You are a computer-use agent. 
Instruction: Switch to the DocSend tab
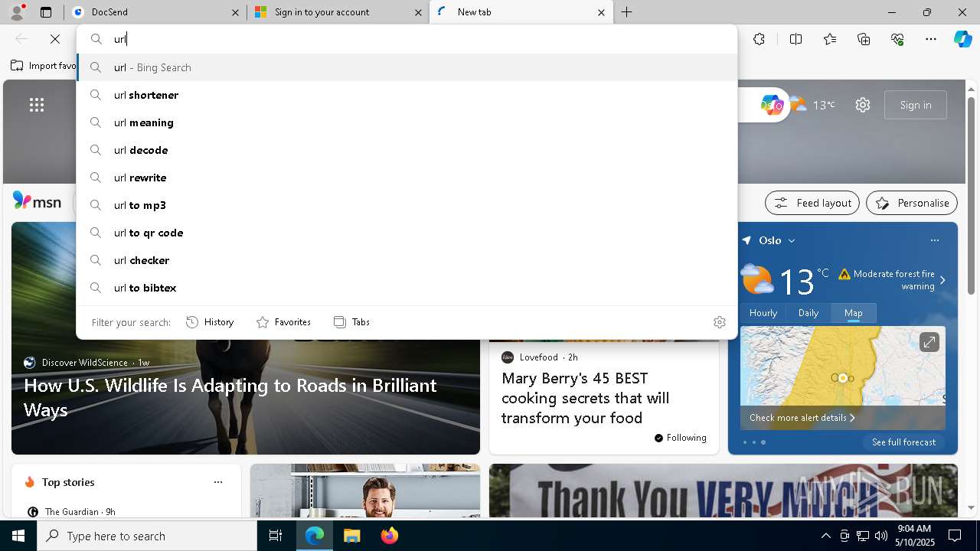pos(155,12)
